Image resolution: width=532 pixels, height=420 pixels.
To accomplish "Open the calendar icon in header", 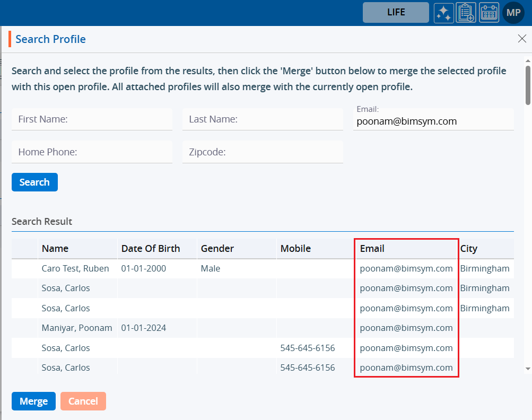I will coord(489,13).
